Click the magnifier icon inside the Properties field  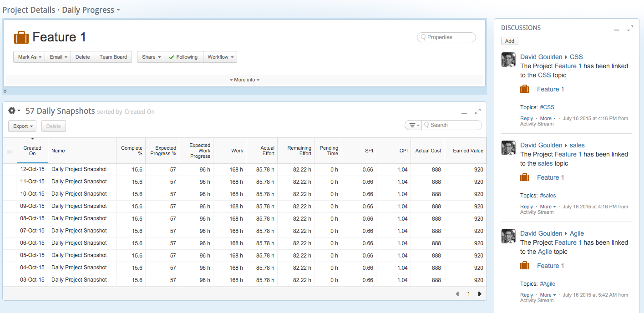coord(423,37)
